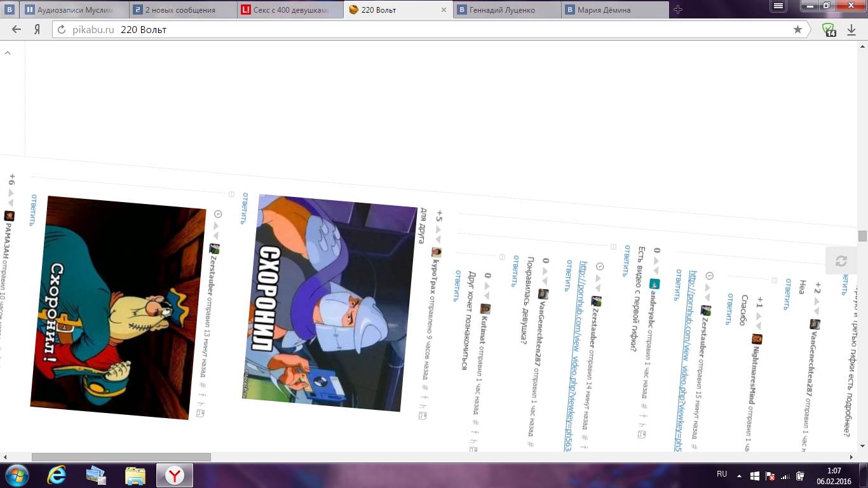Open Yandex Browser in the taskbar
868x488 pixels.
click(x=174, y=475)
